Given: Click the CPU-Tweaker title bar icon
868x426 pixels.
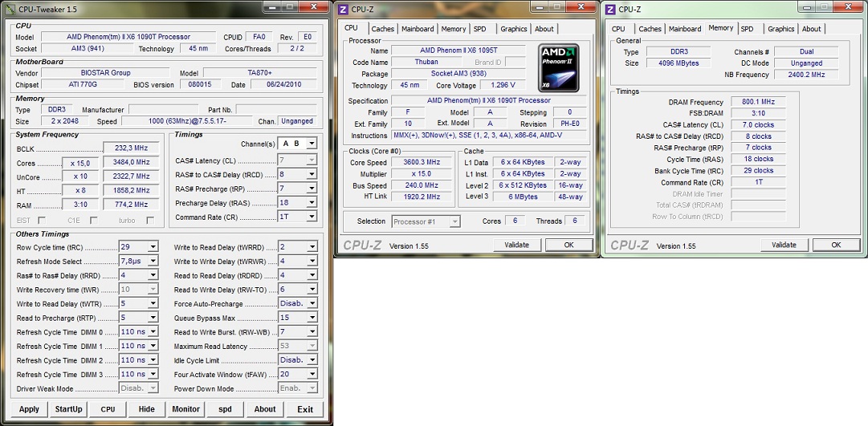Looking at the screenshot, I should (11, 10).
